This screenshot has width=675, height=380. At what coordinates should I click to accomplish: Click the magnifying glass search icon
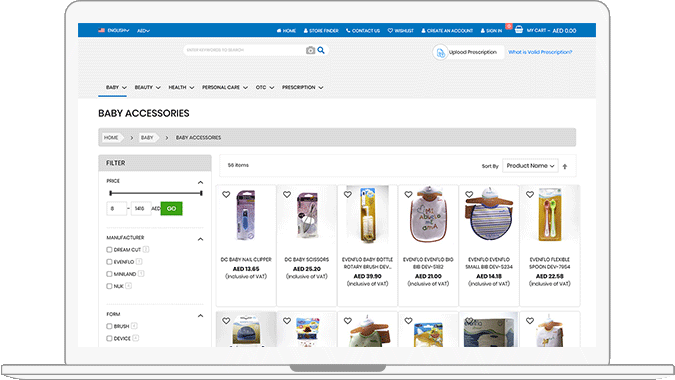[321, 50]
